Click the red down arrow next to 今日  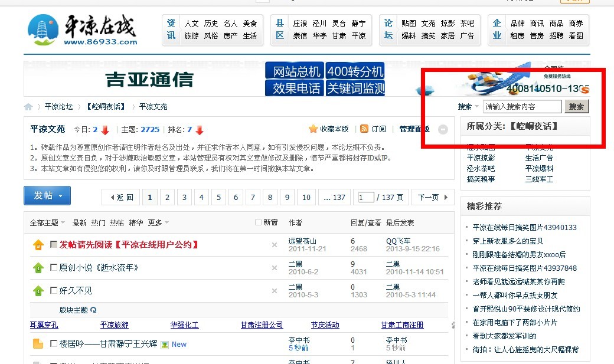(105, 130)
